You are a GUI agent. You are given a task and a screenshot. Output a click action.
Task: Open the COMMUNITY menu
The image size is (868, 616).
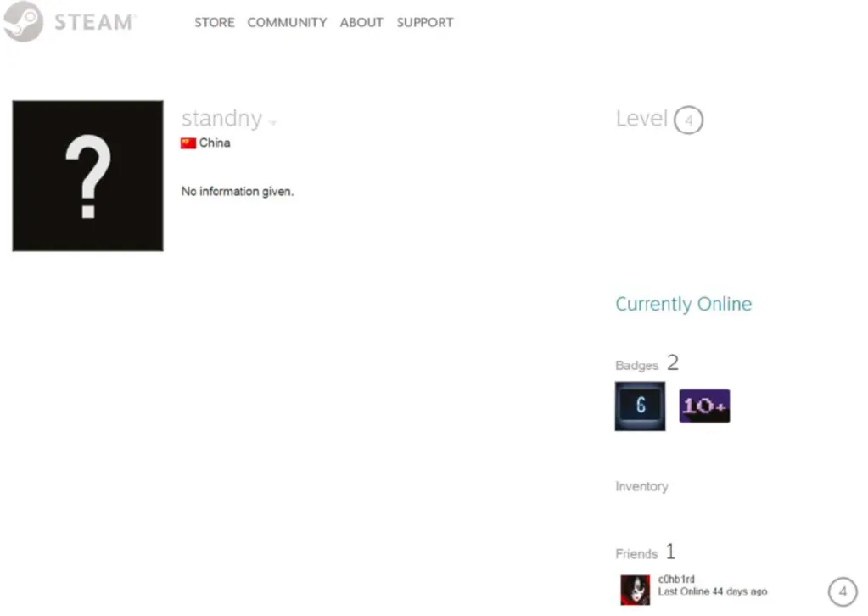pos(287,23)
